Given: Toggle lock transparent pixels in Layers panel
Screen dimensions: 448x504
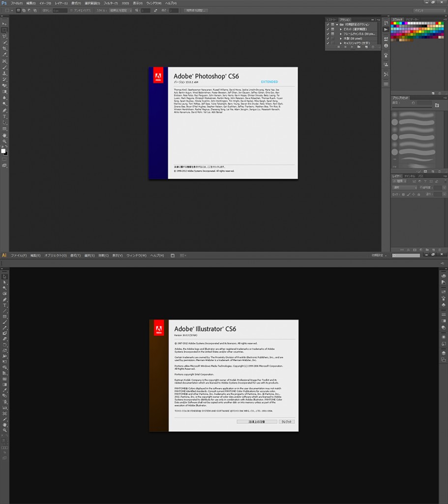Looking at the screenshot, I should click(x=403, y=194).
